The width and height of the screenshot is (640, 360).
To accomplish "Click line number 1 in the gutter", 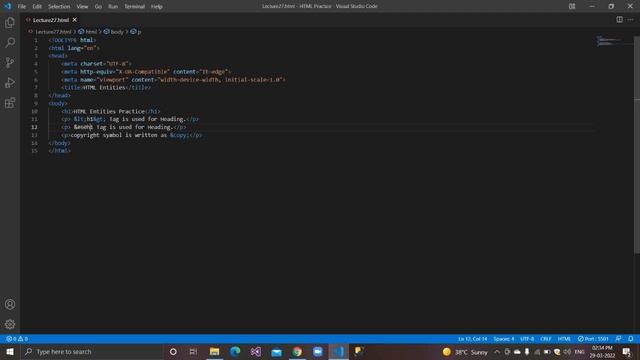I will click(36, 40).
